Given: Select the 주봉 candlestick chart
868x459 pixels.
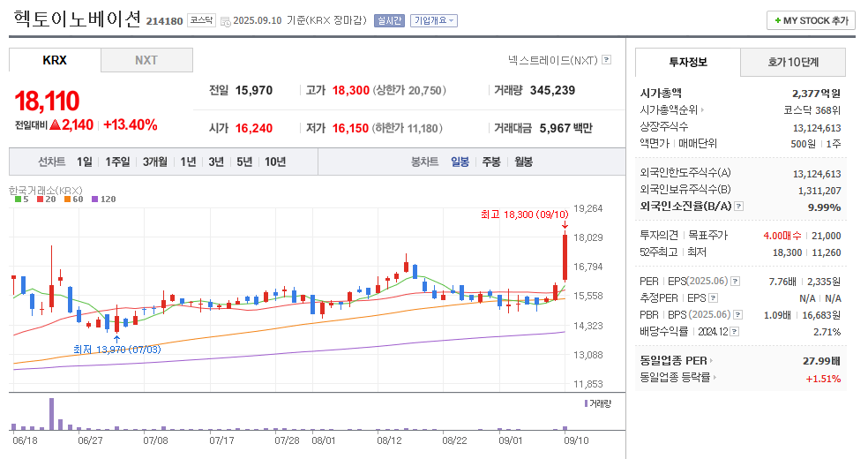Looking at the screenshot, I should (491, 162).
